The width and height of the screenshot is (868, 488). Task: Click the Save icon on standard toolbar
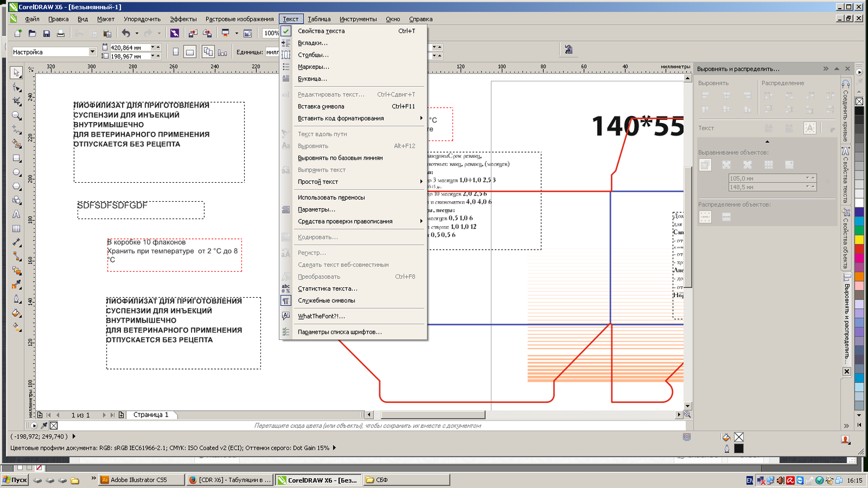(46, 34)
